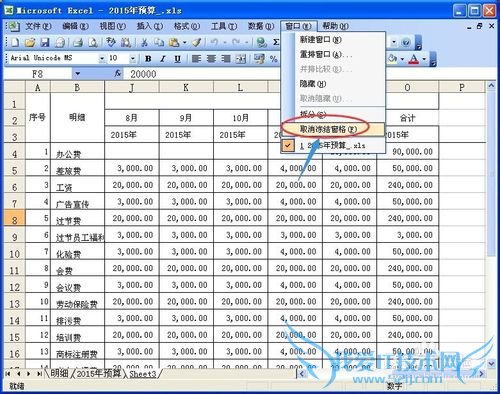Open the 插入 (Insert) menu
This screenshot has width=500, height=394.
click(x=150, y=26)
